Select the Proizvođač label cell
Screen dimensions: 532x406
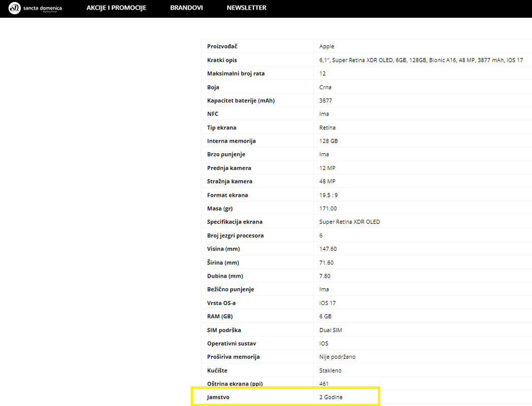(222, 47)
